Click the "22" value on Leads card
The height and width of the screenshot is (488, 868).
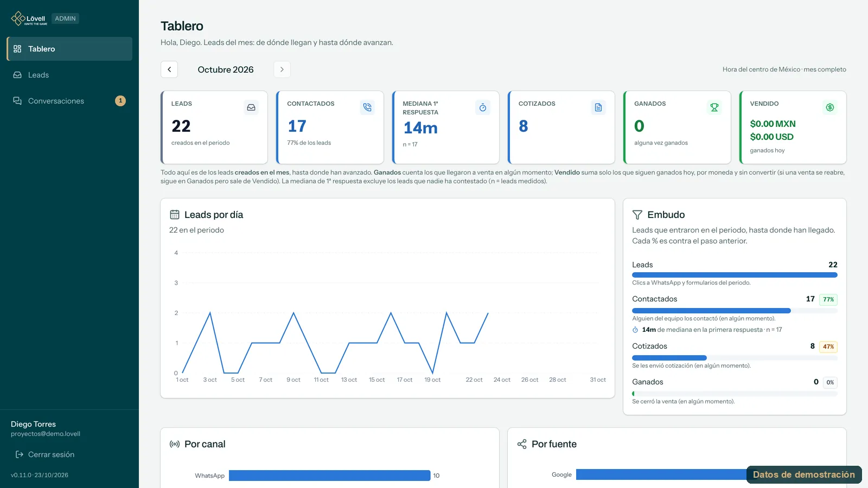[x=181, y=126]
